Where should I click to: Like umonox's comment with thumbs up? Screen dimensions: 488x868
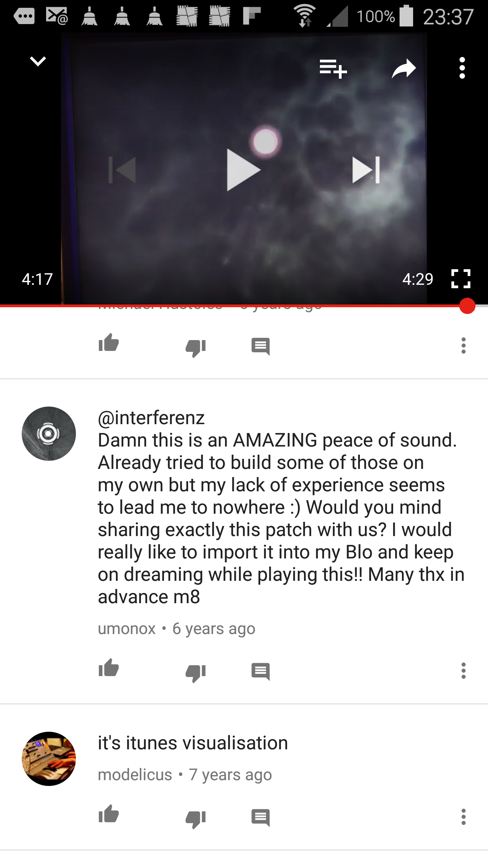pyautogui.click(x=108, y=668)
